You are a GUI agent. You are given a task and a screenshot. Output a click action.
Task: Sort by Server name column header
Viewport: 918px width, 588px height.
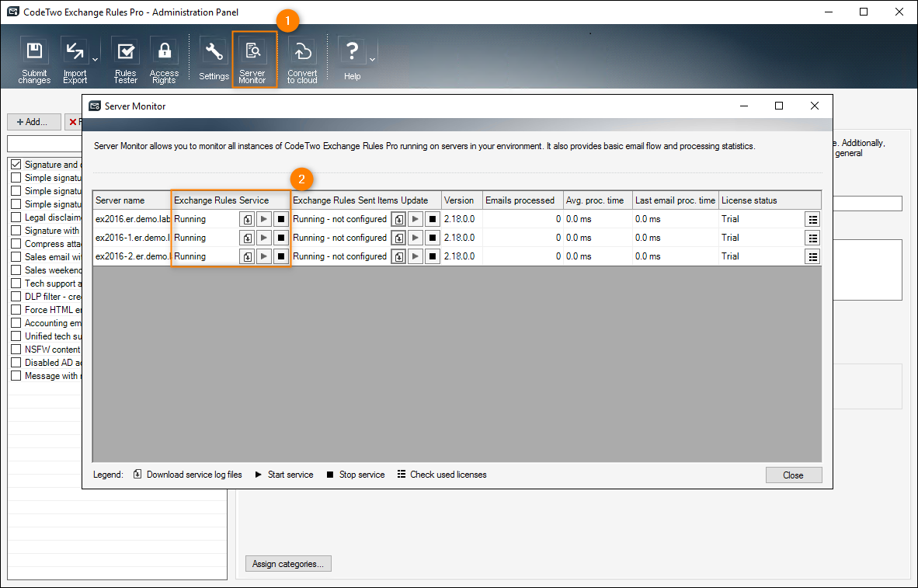coord(132,200)
